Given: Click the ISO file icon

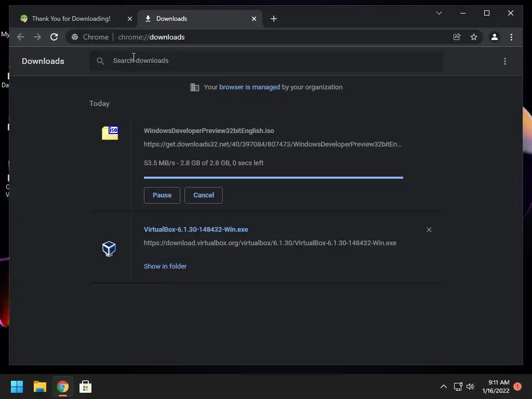Looking at the screenshot, I should pyautogui.click(x=110, y=132).
